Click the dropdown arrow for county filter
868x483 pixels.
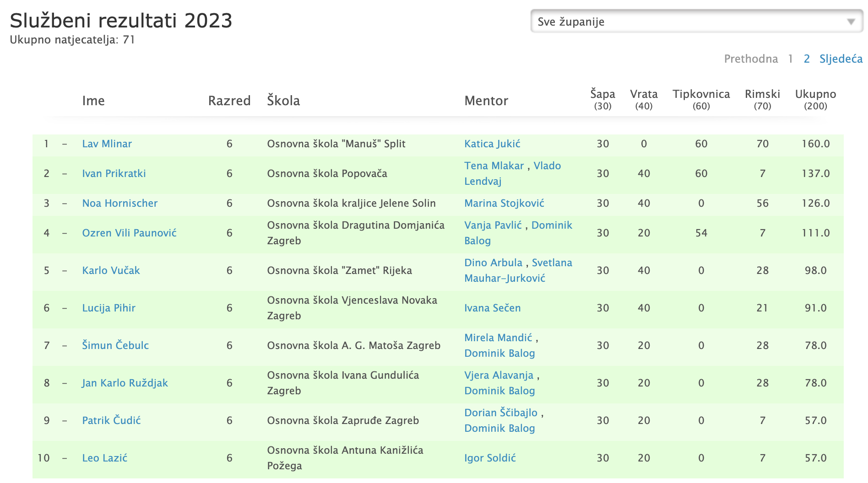tap(851, 22)
